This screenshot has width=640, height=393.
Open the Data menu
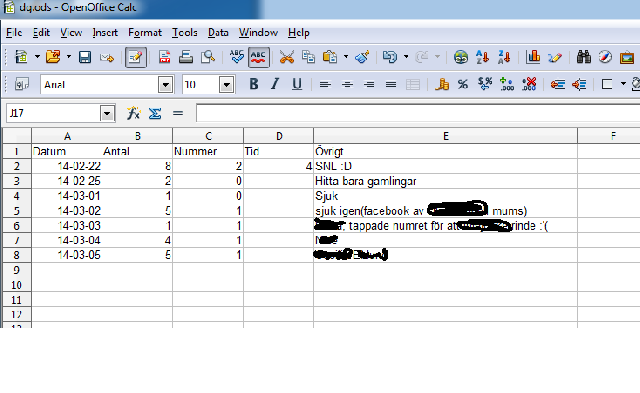(218, 33)
